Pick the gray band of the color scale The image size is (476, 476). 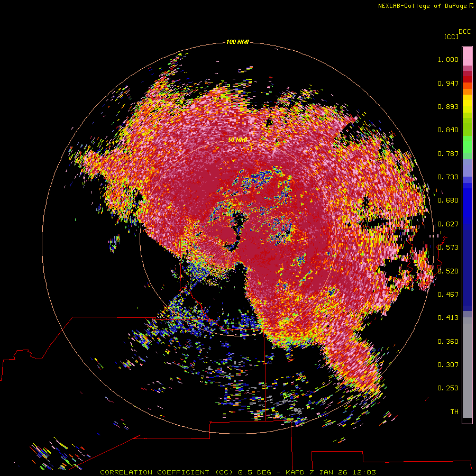point(467,368)
